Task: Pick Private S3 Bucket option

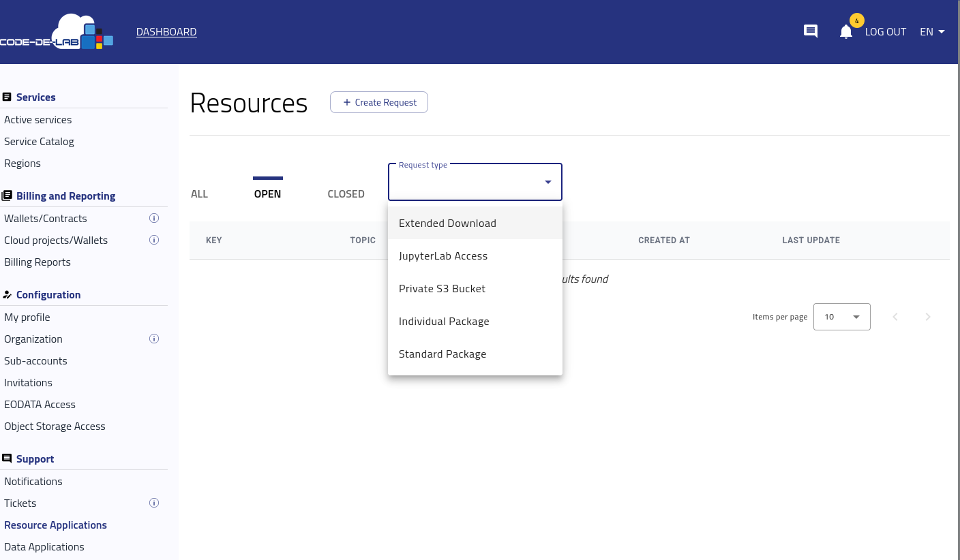Action: (475, 289)
